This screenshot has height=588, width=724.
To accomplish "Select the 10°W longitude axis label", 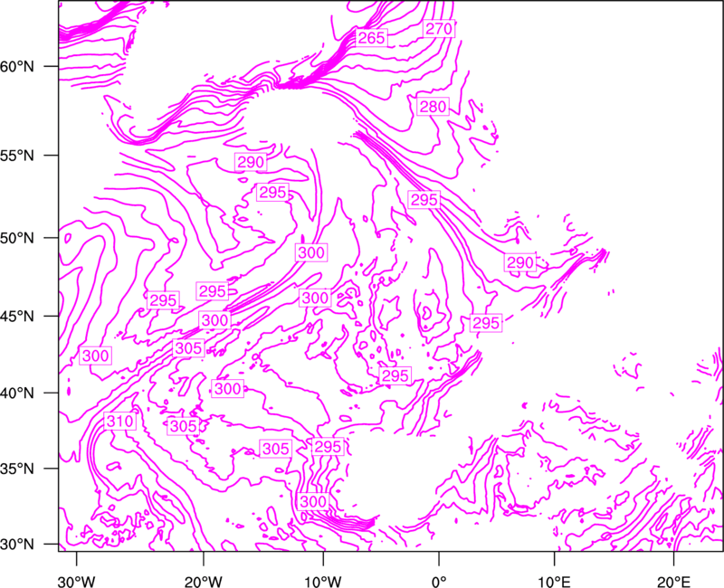I will point(323,581).
